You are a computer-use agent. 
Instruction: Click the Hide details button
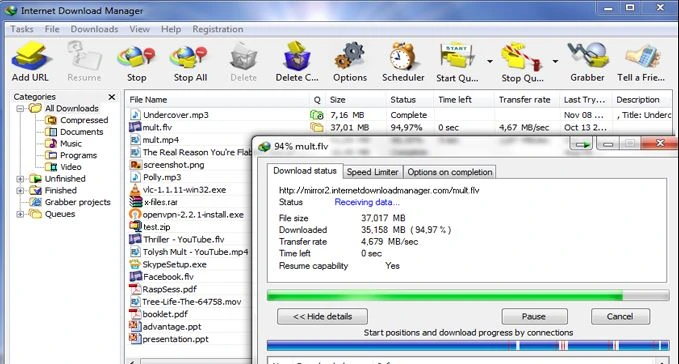pyautogui.click(x=323, y=316)
